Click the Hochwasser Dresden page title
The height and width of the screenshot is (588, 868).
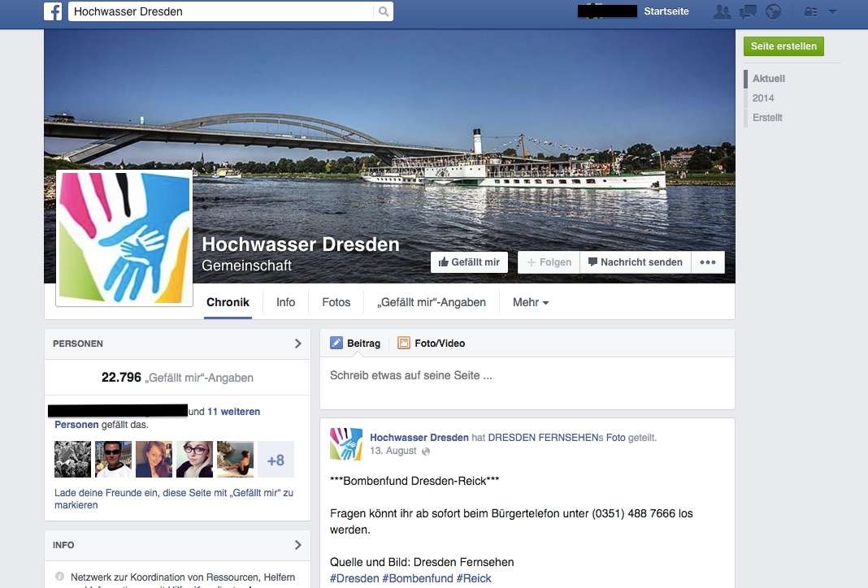[301, 244]
